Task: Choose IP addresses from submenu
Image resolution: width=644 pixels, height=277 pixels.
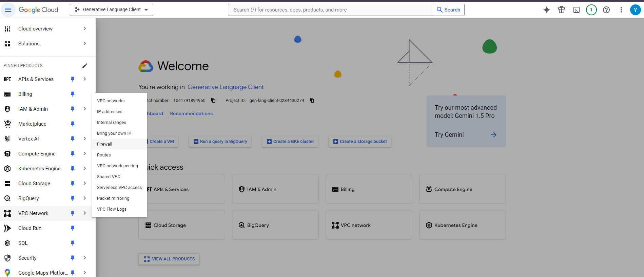Action: click(119, 112)
